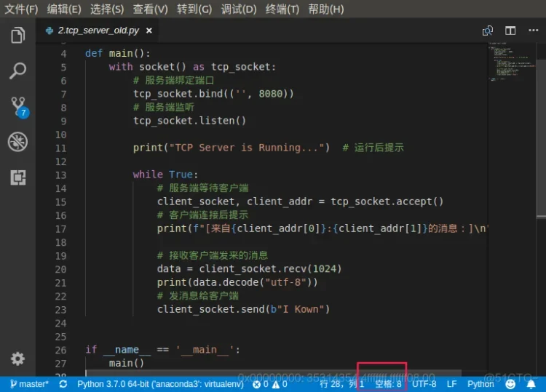Click line number 13 in the gutter
The height and width of the screenshot is (392, 546).
click(x=60, y=175)
